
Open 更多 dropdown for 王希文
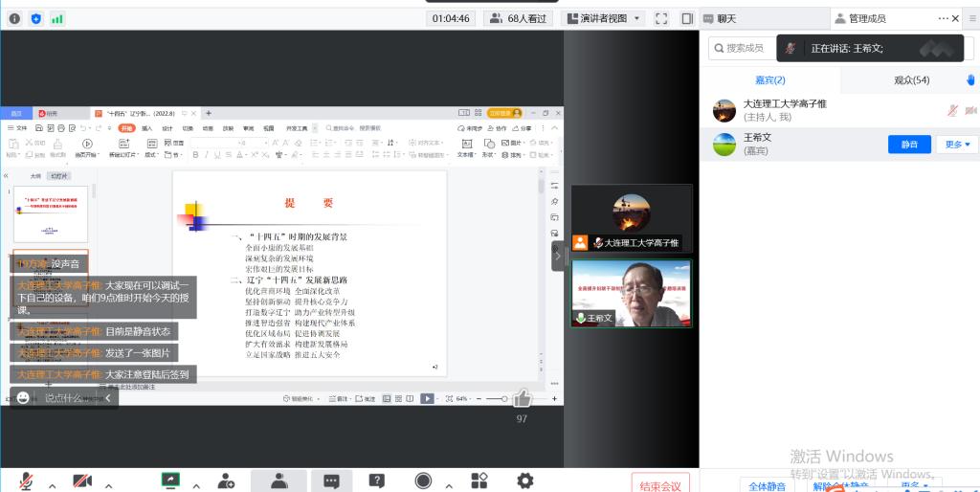tap(957, 145)
